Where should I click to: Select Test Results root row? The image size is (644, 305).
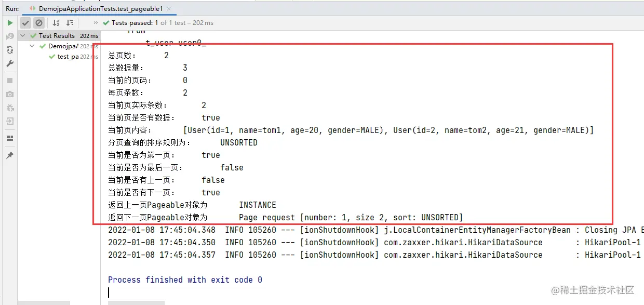(x=58, y=36)
